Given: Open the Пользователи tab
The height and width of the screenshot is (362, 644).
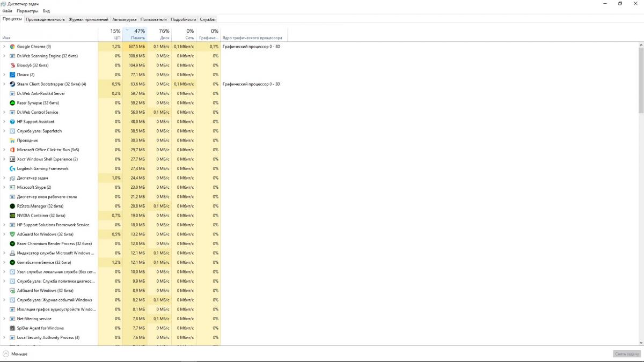Looking at the screenshot, I should 153,19.
